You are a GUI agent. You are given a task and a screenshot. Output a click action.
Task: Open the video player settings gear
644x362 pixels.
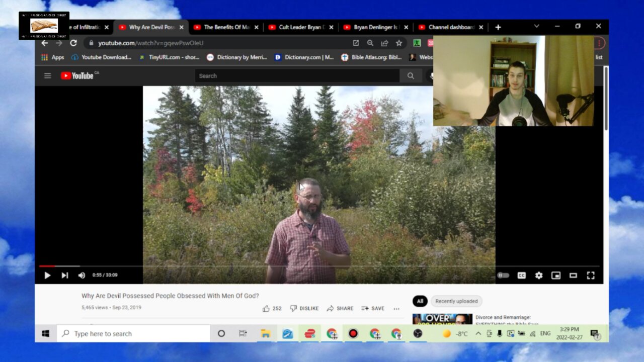point(539,275)
